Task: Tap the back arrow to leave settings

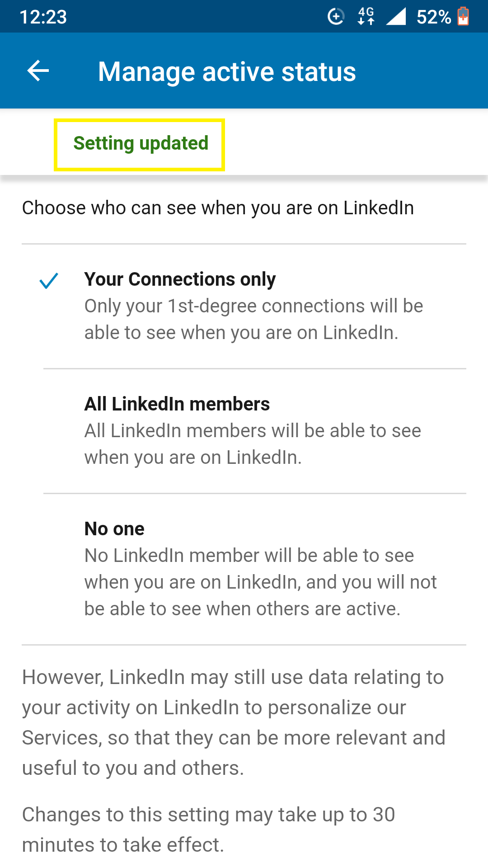Action: pyautogui.click(x=38, y=71)
